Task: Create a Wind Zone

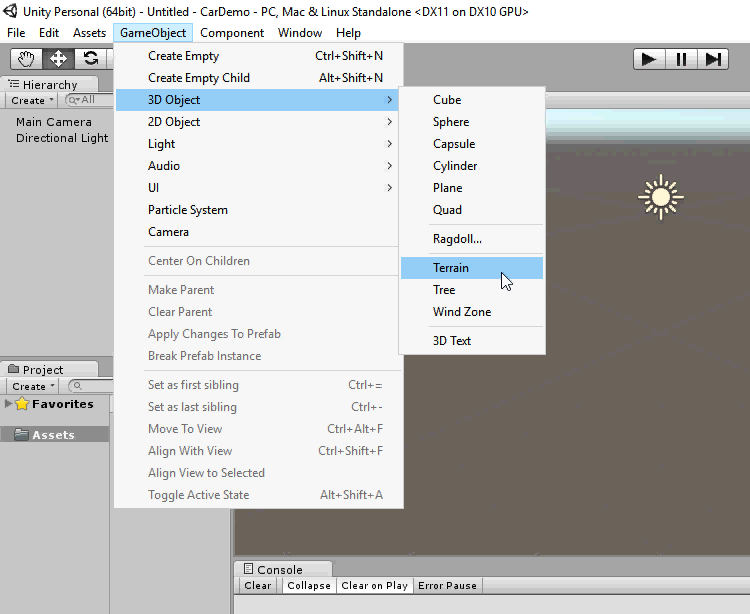Action: coord(472,312)
